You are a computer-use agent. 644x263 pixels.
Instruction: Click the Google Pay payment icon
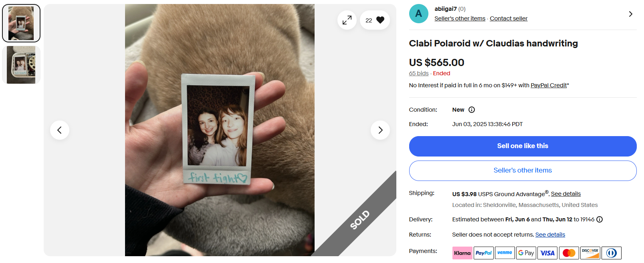pyautogui.click(x=526, y=253)
